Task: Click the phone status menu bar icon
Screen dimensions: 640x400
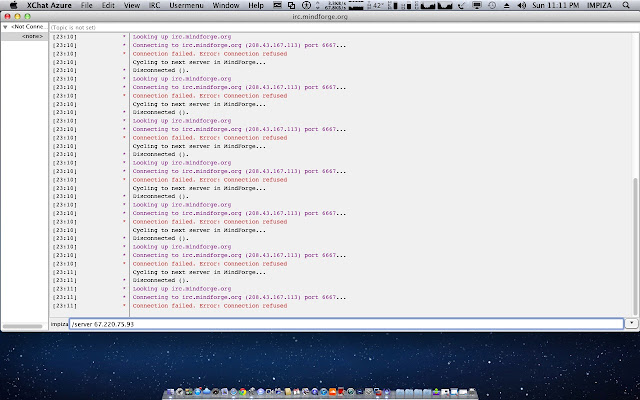Action: click(461, 6)
